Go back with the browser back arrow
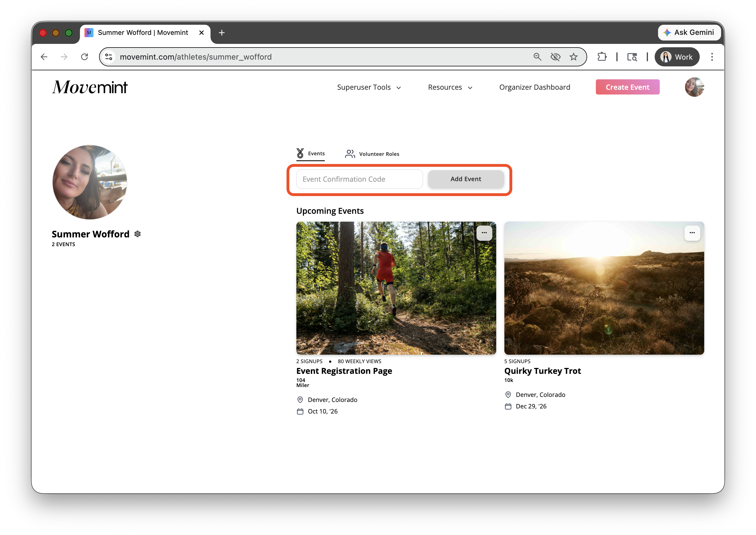Image resolution: width=756 pixels, height=535 pixels. click(x=44, y=57)
